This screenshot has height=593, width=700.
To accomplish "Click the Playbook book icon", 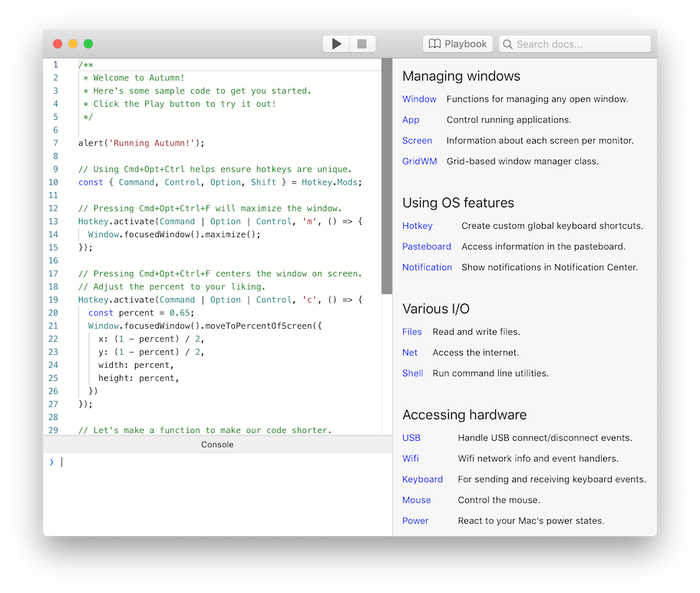I will (x=434, y=44).
